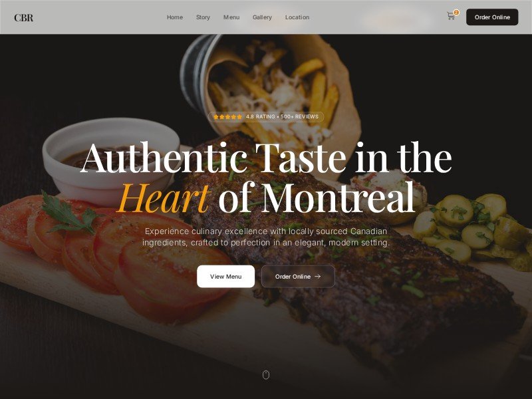
Task: Select Menu in the navigation bar
Action: [x=231, y=17]
